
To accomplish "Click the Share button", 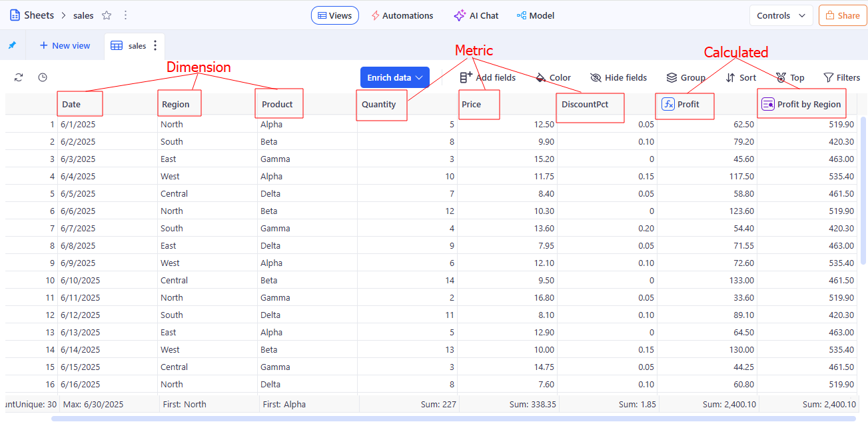I will [843, 15].
